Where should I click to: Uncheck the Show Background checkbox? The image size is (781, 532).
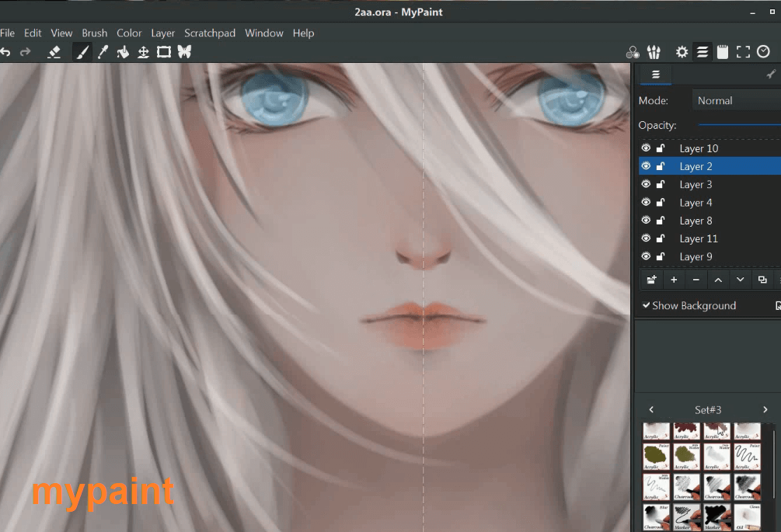646,305
